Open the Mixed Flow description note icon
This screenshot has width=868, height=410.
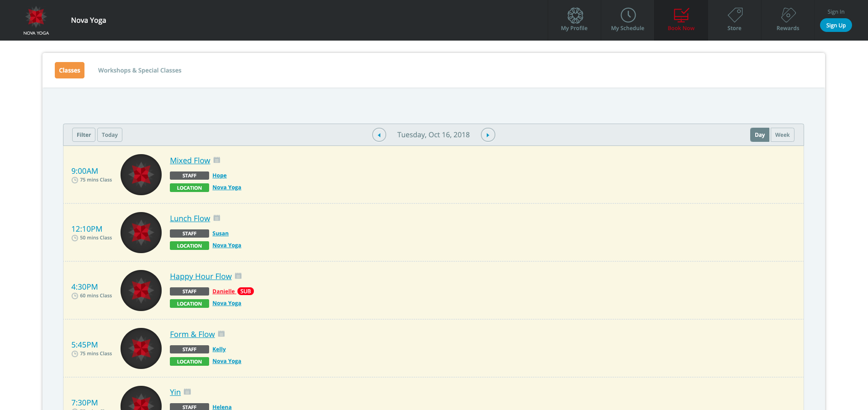[217, 160]
